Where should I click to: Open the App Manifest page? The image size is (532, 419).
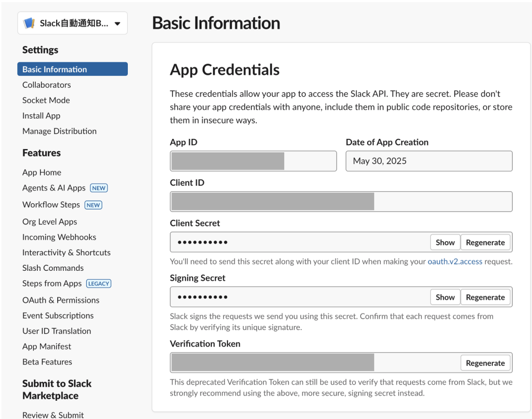[x=46, y=346]
